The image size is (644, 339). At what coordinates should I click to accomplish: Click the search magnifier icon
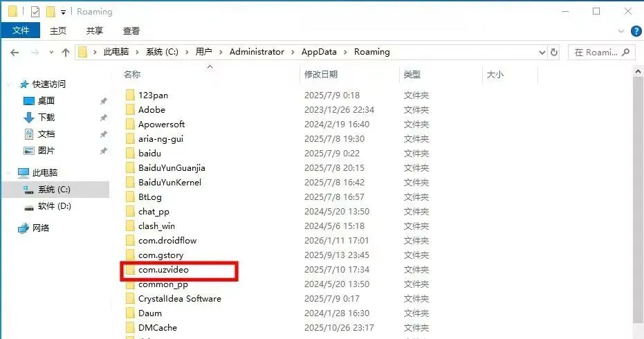click(625, 52)
